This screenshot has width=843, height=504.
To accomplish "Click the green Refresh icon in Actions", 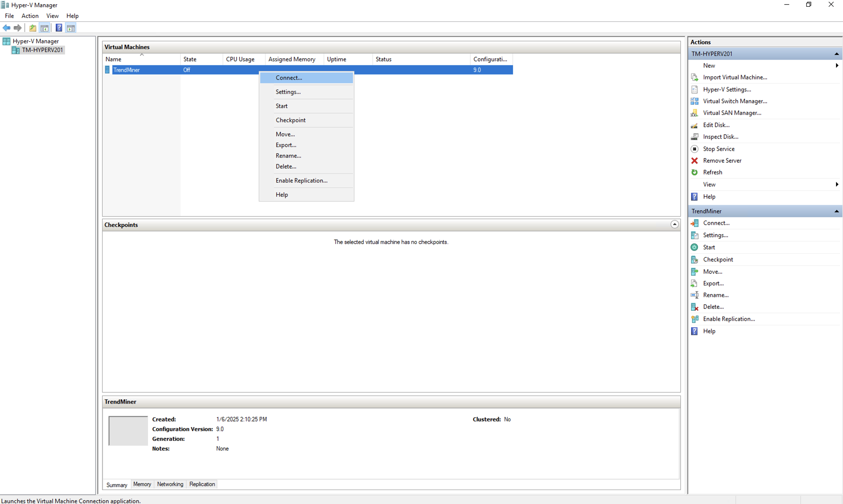I will pyautogui.click(x=695, y=172).
